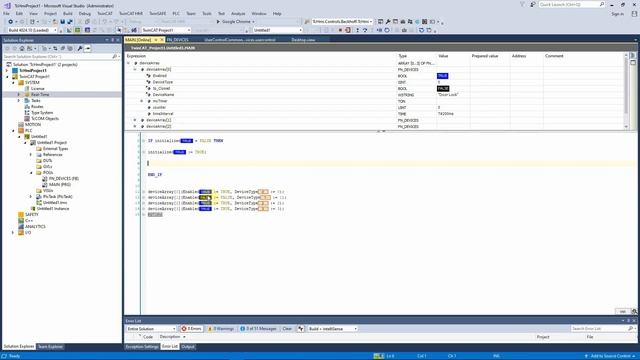Expand deviceArray[1] in watch list

pyautogui.click(x=135, y=120)
